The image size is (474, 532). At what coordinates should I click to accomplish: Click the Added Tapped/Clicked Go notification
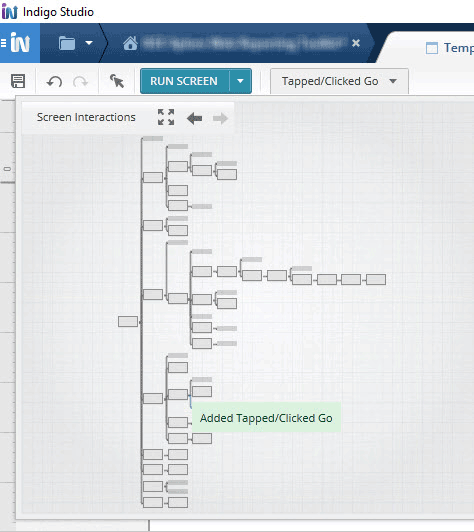(266, 418)
